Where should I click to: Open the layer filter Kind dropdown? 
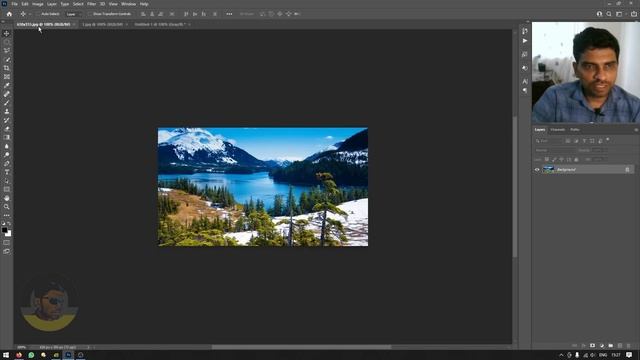coord(549,141)
